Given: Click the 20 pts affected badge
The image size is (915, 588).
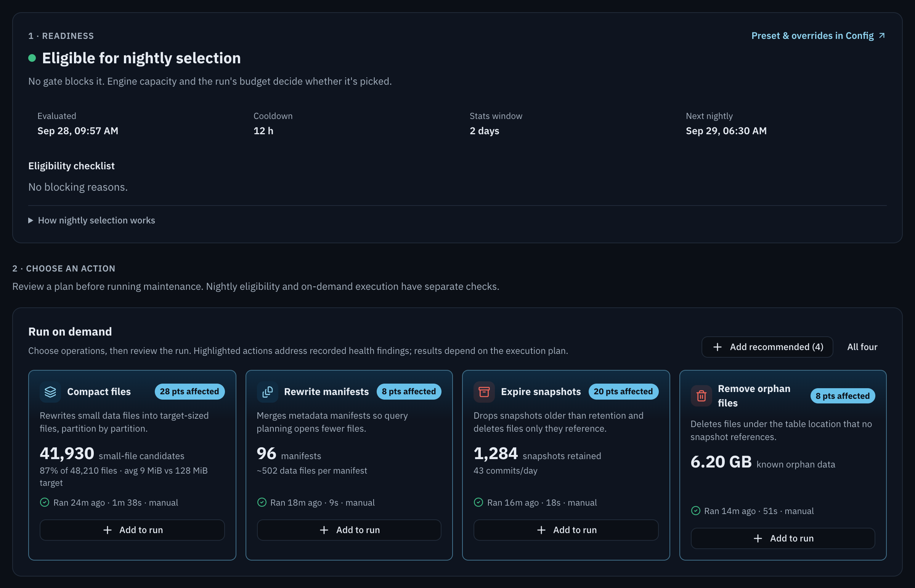Looking at the screenshot, I should [623, 392].
